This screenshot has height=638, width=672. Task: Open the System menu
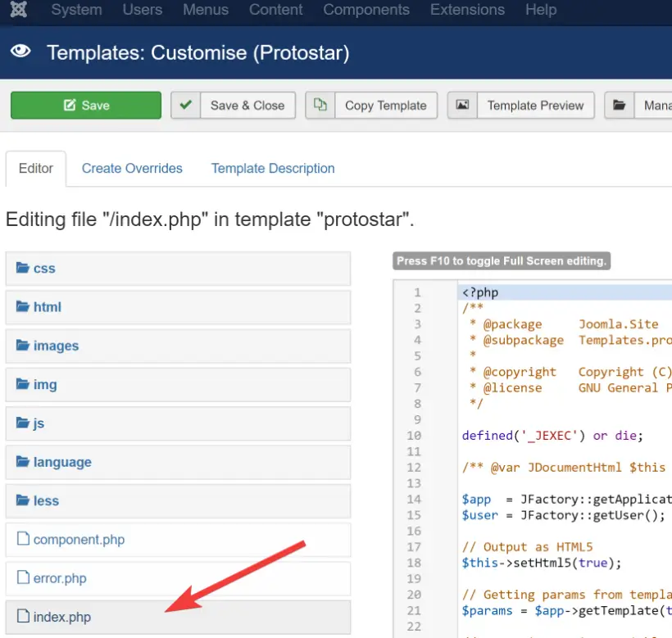(76, 11)
